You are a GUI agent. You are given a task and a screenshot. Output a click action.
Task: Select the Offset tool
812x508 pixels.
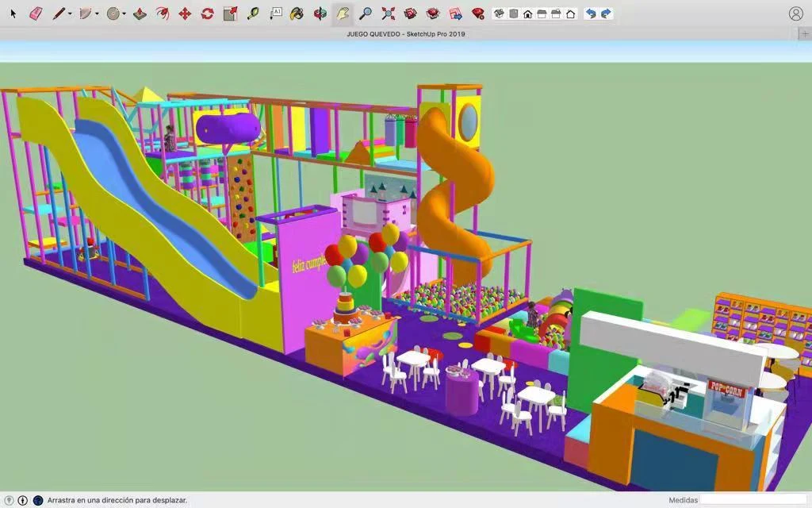(x=162, y=14)
